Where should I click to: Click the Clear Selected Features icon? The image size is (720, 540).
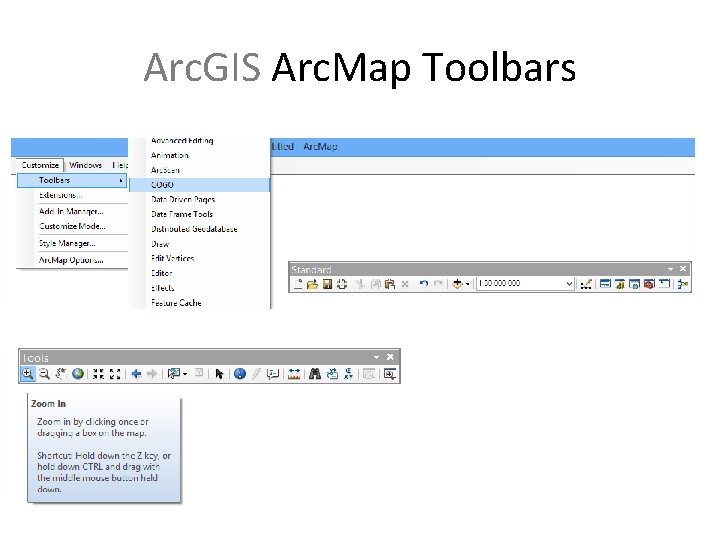point(199,373)
